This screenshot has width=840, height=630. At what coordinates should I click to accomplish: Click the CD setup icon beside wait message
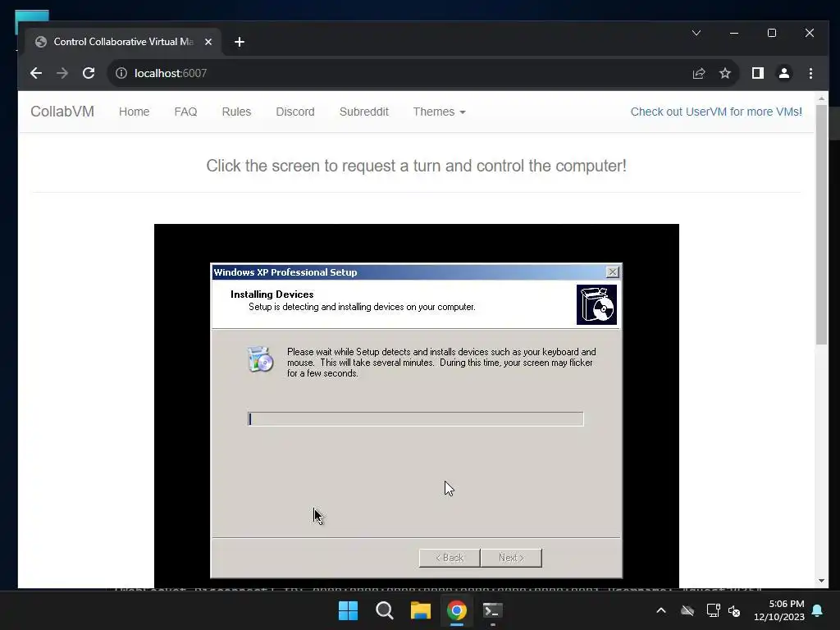click(x=260, y=359)
